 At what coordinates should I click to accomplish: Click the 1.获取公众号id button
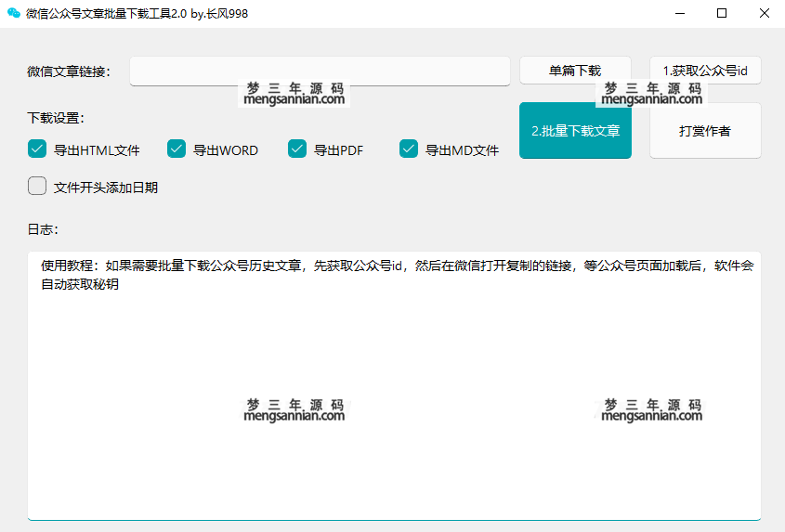point(705,71)
